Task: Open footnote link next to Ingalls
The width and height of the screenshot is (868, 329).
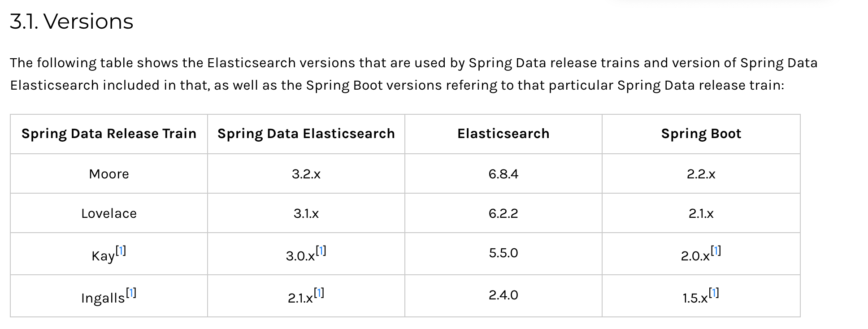Action: point(131,293)
